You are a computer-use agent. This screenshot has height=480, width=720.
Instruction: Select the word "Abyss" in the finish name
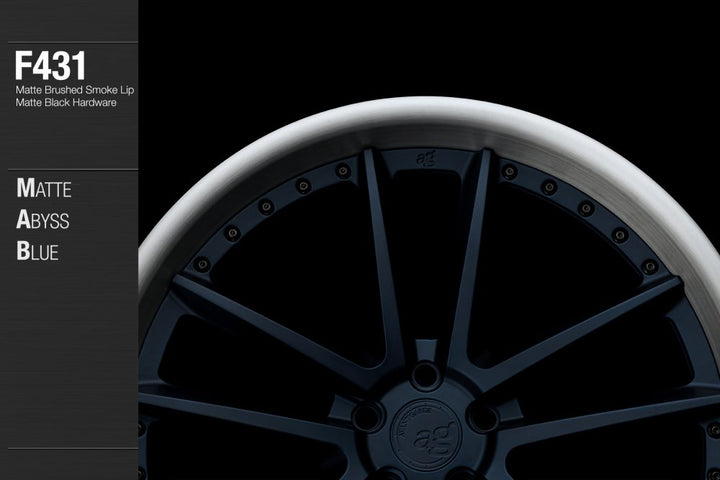tap(43, 220)
